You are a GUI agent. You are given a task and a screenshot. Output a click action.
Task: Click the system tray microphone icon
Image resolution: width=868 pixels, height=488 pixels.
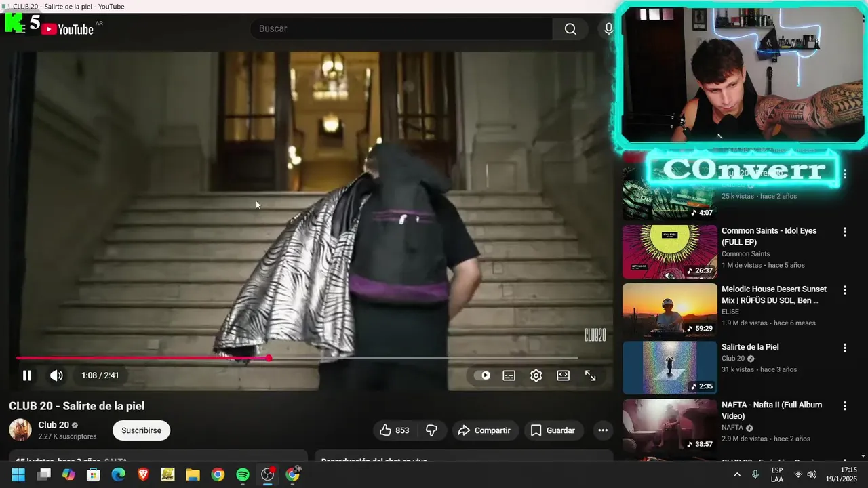755,474
